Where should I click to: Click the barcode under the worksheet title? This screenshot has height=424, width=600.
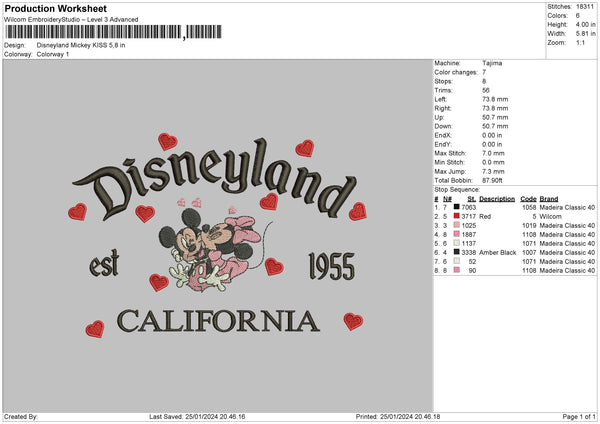point(113,32)
